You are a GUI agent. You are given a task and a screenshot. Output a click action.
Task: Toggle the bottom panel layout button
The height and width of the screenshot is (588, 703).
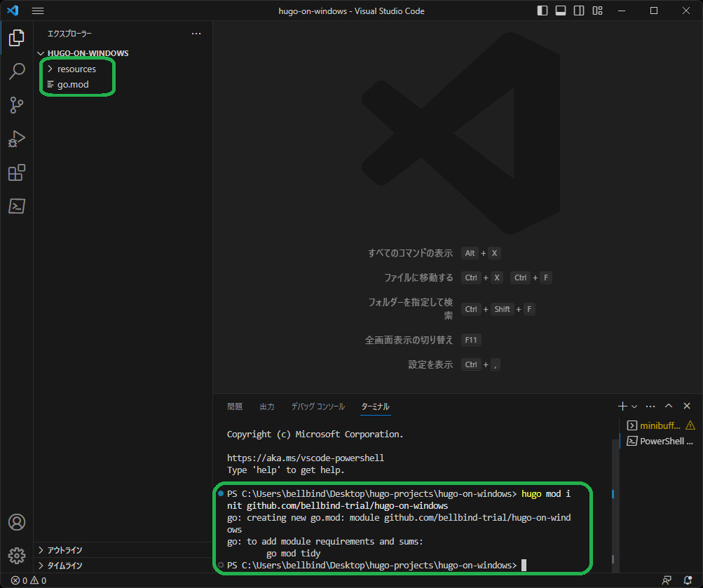pyautogui.click(x=561, y=11)
